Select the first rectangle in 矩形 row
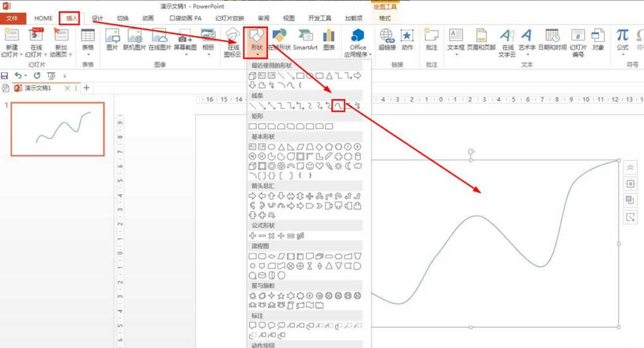Screen dimensions: 644x348 [253, 126]
